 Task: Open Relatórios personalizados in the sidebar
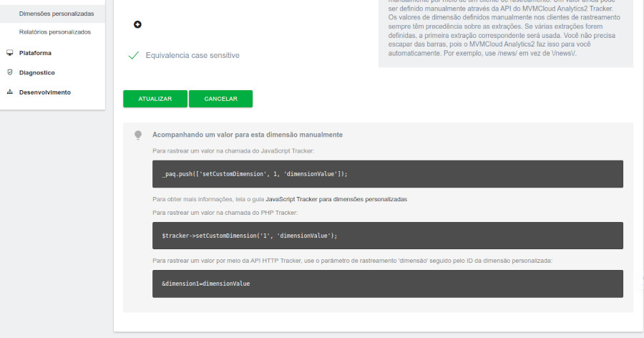tap(55, 32)
